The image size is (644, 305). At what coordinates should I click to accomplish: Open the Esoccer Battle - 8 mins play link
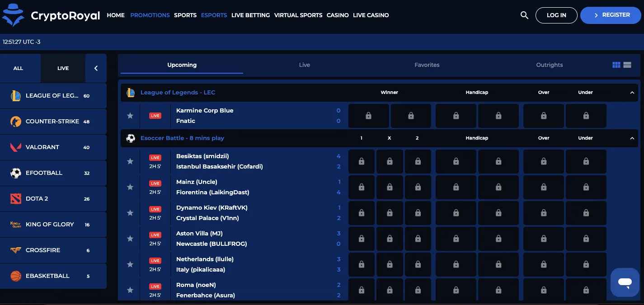pos(182,138)
